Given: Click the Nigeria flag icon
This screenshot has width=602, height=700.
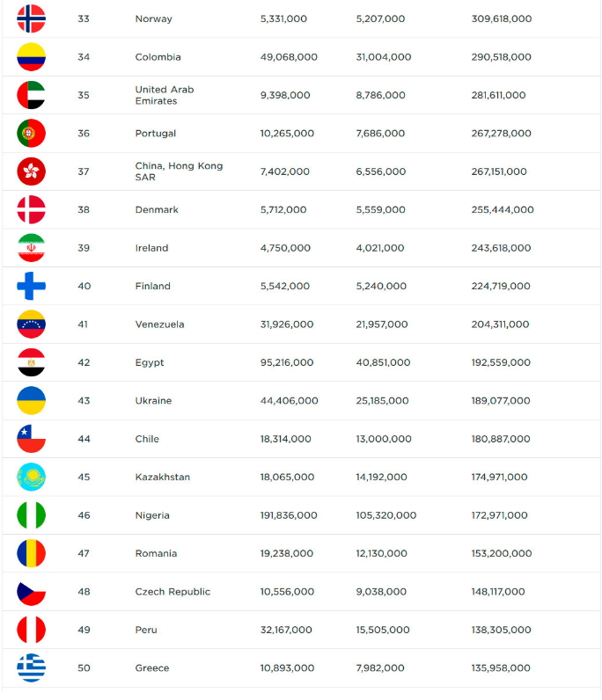Looking at the screenshot, I should [x=32, y=515].
